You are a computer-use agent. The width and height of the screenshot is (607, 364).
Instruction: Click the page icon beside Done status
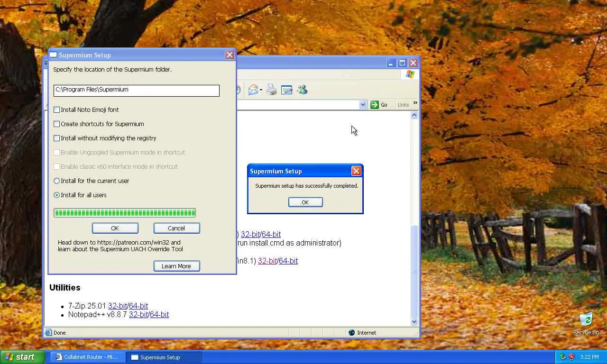tap(48, 333)
